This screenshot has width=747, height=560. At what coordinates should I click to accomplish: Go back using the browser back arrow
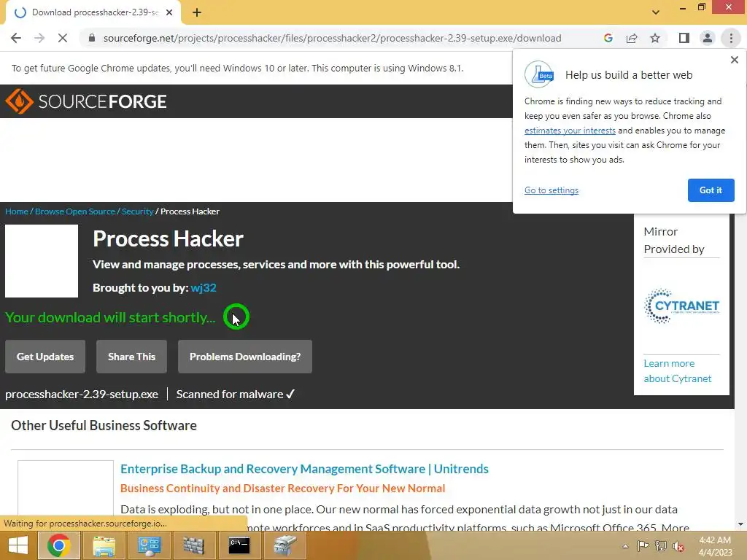16,38
